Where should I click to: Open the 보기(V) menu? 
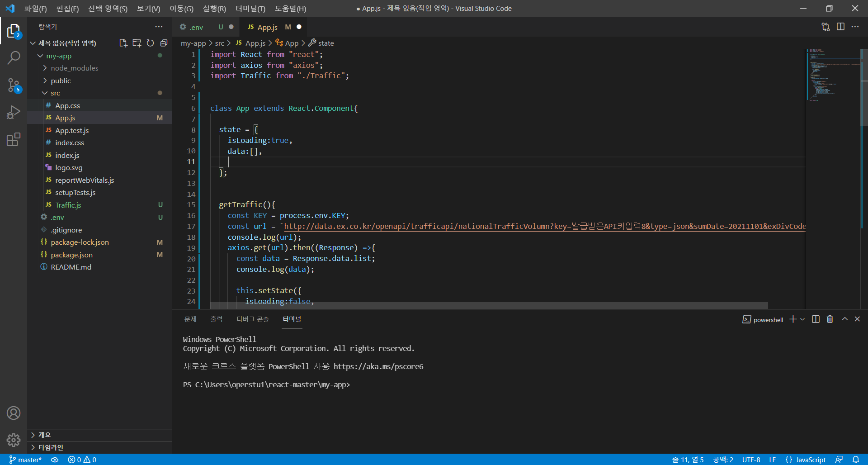[x=148, y=9]
